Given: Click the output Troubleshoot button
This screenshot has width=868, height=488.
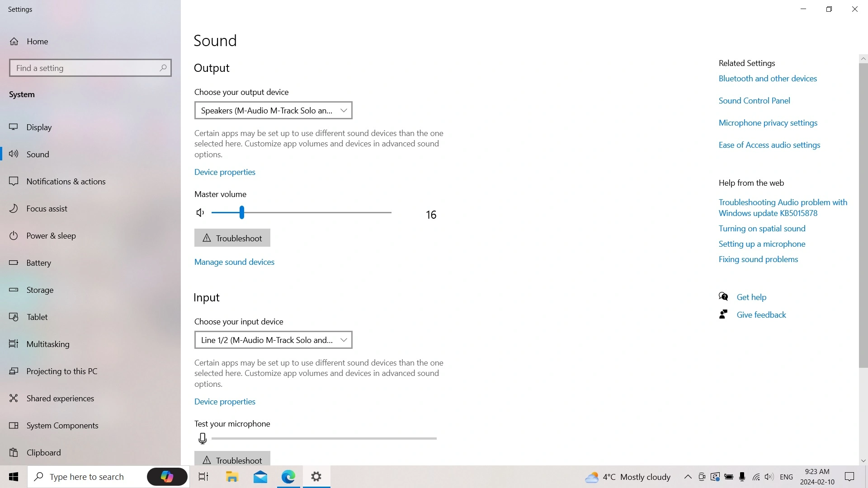Looking at the screenshot, I should click(x=232, y=238).
